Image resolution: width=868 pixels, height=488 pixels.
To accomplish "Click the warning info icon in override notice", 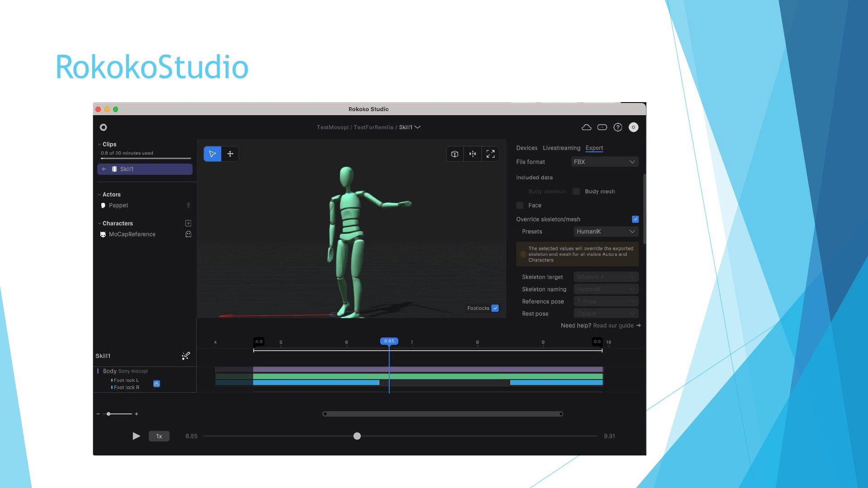I will 523,254.
